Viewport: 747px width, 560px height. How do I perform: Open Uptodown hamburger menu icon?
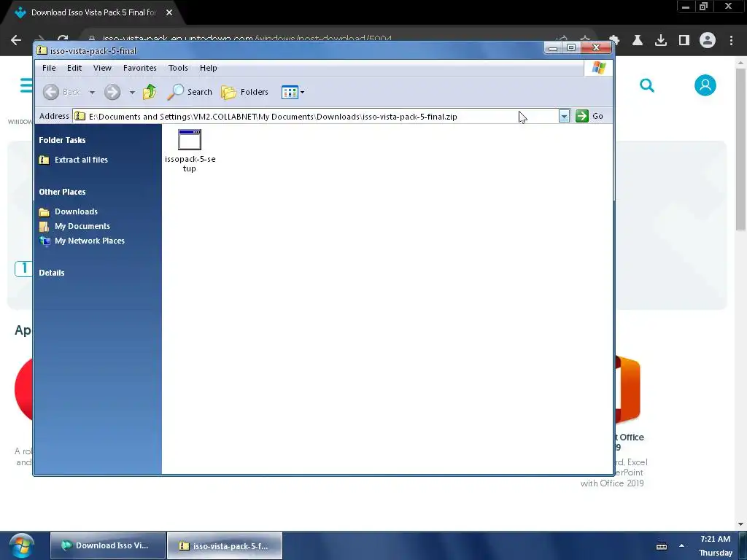point(26,86)
